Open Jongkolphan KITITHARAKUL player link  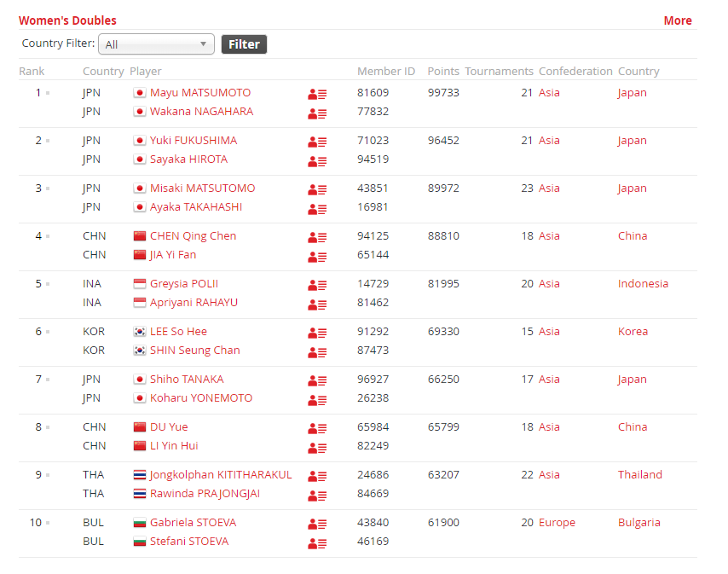(x=221, y=475)
